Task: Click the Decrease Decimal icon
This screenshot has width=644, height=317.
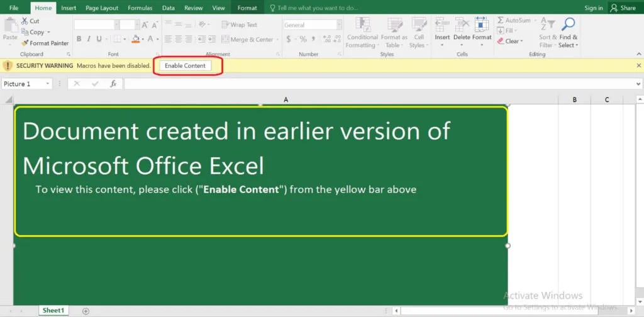Action: (337, 39)
